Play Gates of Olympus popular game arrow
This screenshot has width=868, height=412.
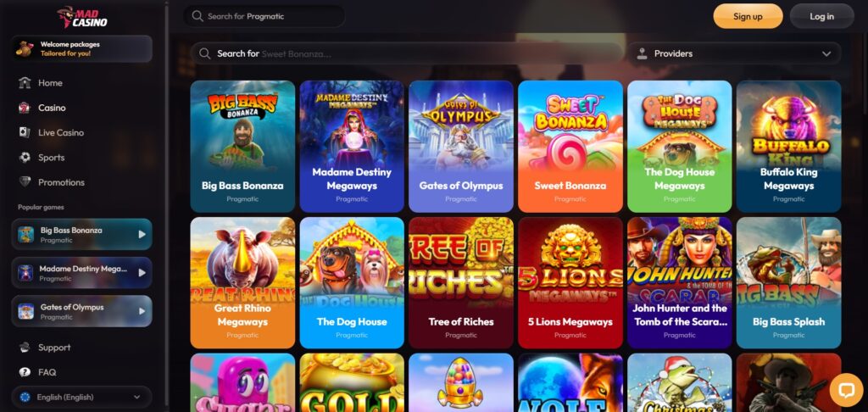click(142, 311)
